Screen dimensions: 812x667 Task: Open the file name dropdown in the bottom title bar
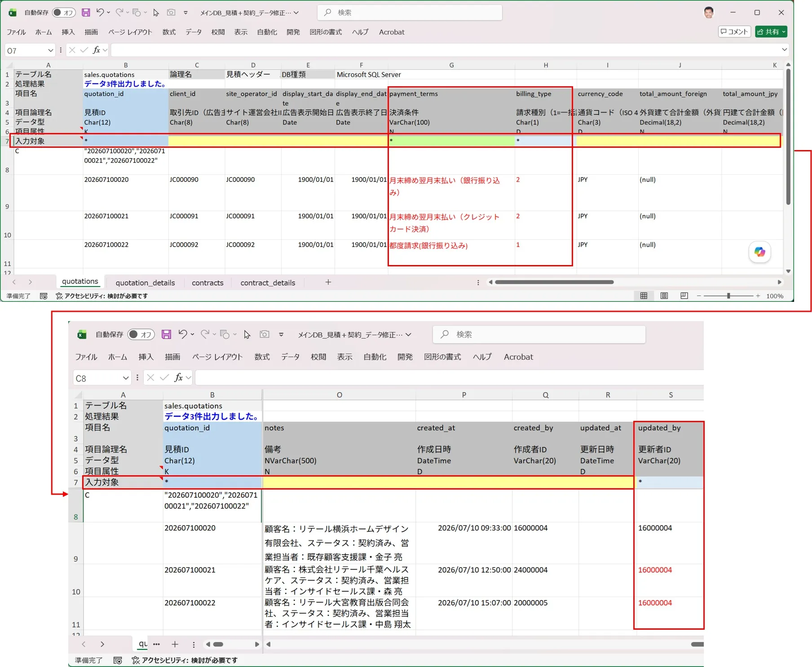click(408, 335)
